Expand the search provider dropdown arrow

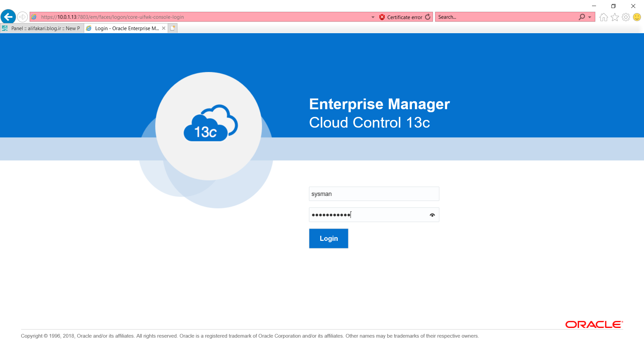(590, 17)
